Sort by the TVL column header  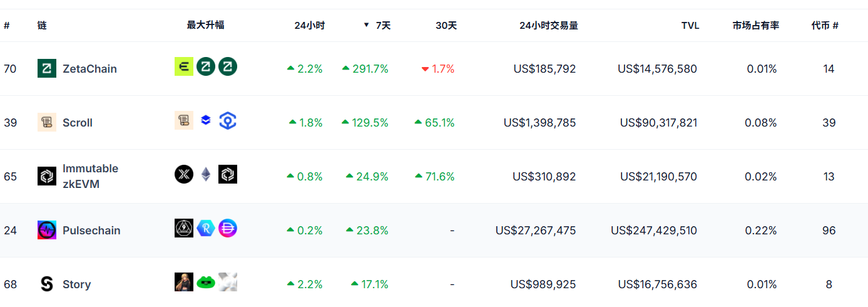(690, 26)
